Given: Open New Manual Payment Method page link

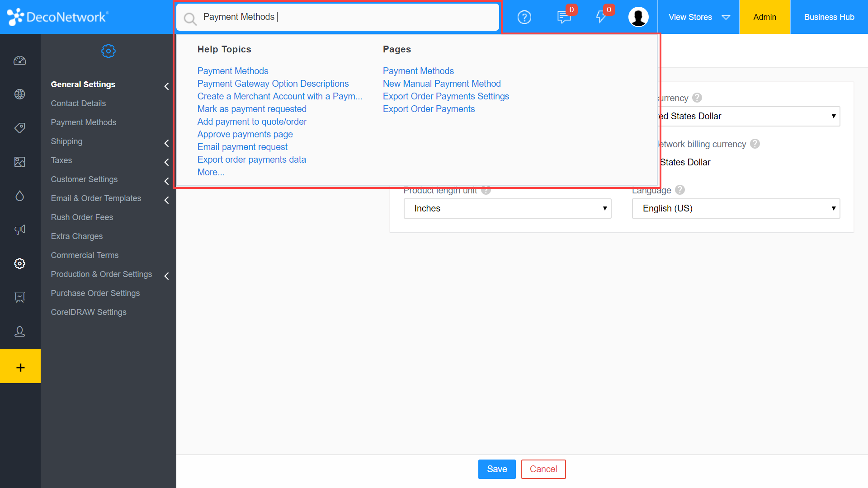Looking at the screenshot, I should click(442, 84).
